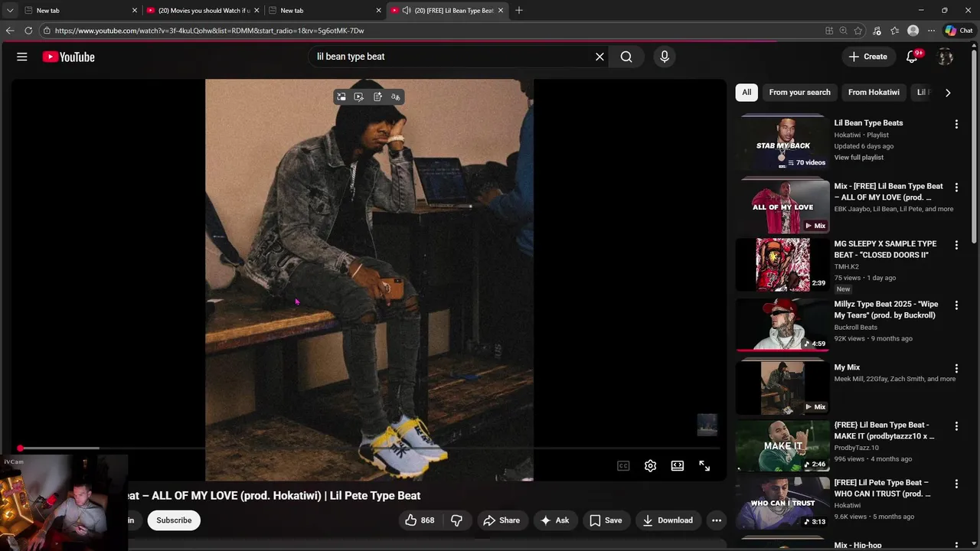The image size is (980, 551).
Task: Open the notifications bell
Action: pos(912,57)
